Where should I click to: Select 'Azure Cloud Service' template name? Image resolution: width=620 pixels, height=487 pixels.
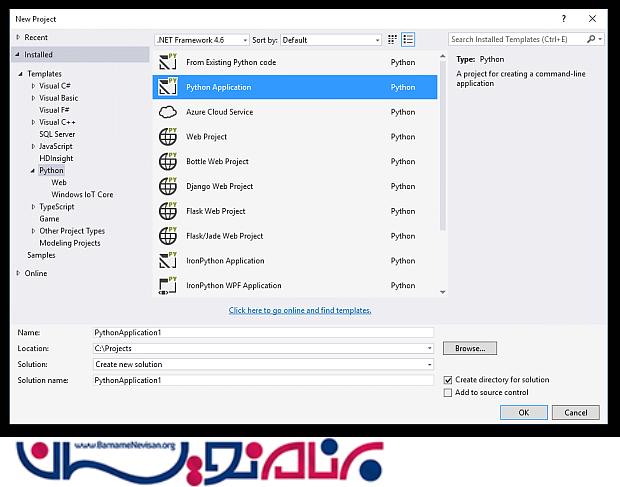pos(219,112)
